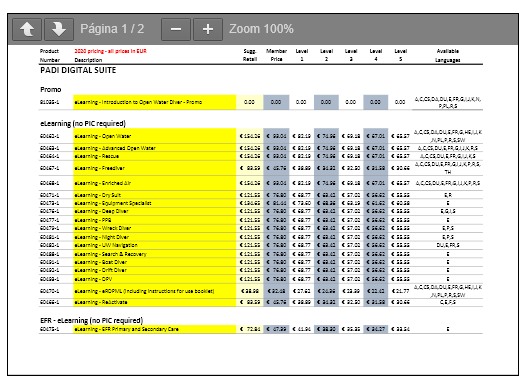This screenshot has height=387, width=528.
Task: Zoom out with the minus button
Action: coord(176,29)
